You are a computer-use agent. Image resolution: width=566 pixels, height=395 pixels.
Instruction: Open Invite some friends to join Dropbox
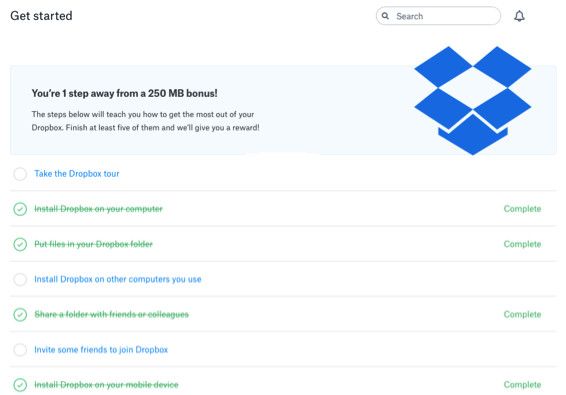[101, 350]
